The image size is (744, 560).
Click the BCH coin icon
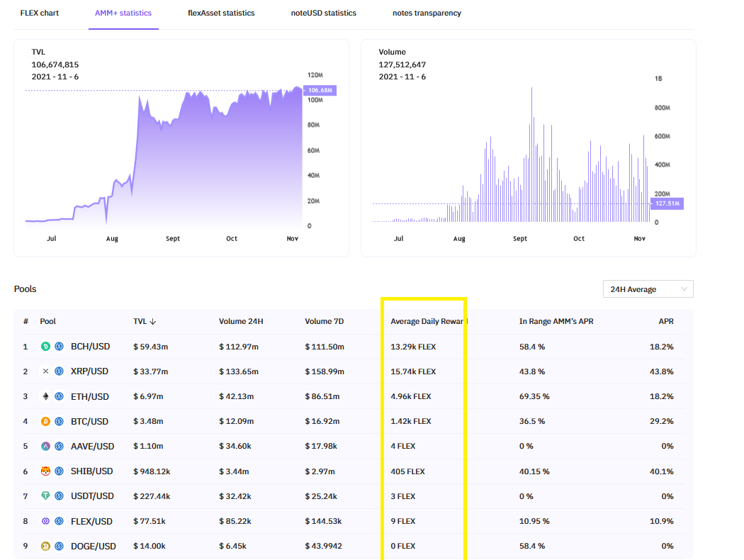[45, 347]
